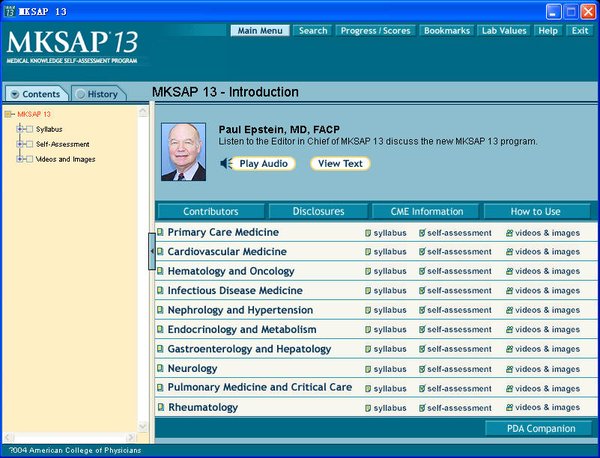The width and height of the screenshot is (600, 458).
Task: Open the Search menu item
Action: 313,31
